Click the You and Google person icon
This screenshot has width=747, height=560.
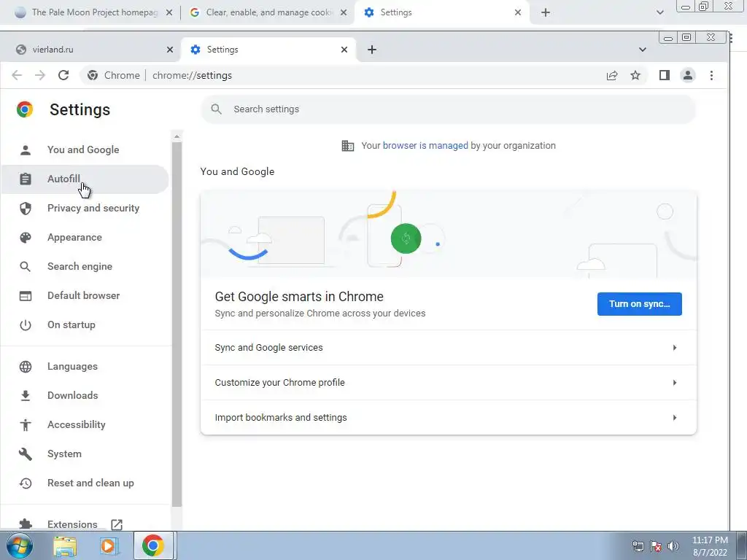pyautogui.click(x=26, y=150)
